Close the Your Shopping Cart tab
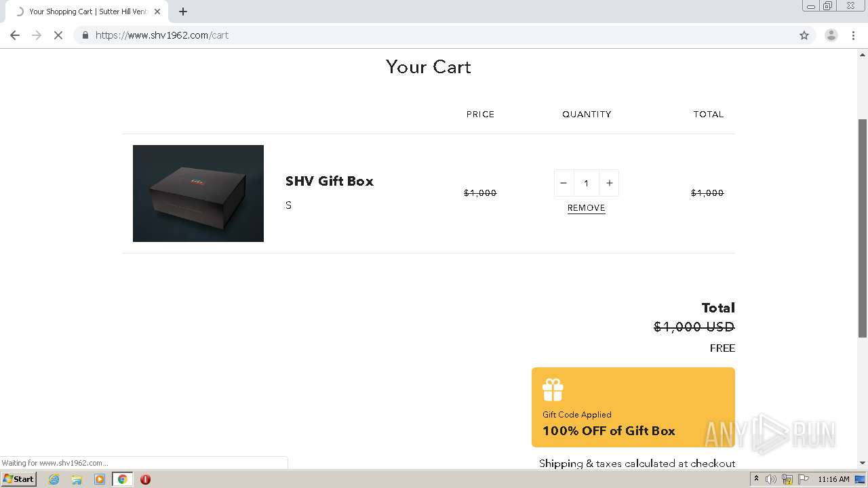 [157, 12]
